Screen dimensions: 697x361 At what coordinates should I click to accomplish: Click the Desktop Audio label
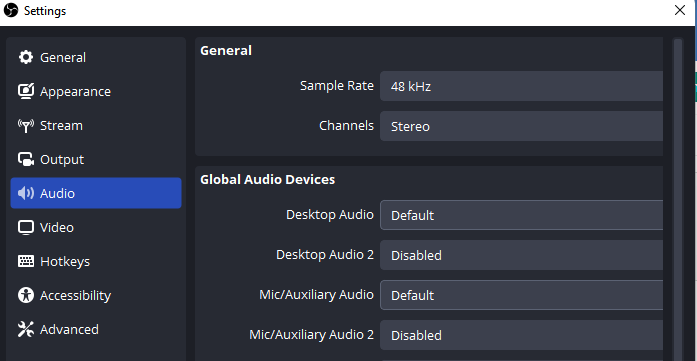(330, 214)
